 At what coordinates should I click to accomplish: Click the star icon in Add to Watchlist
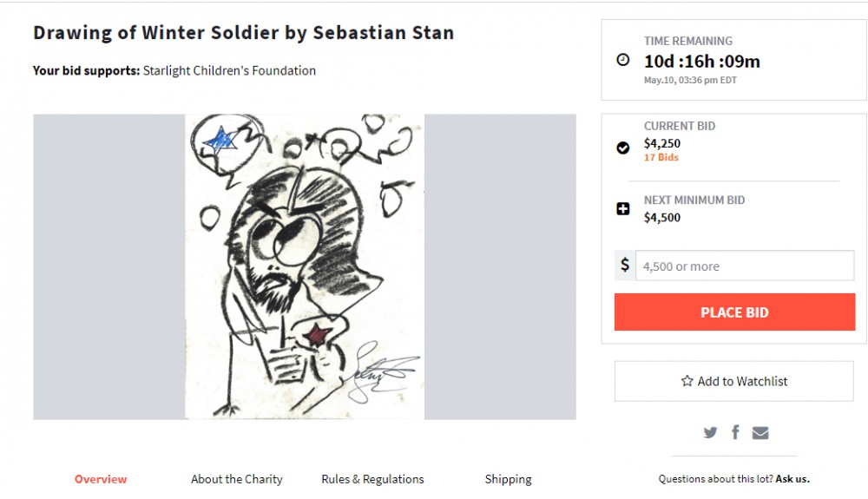point(687,381)
